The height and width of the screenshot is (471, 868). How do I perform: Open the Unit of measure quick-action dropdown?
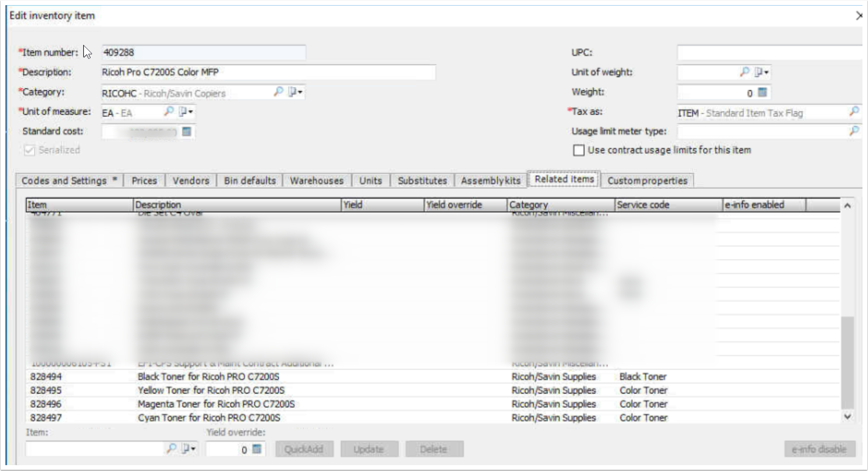tap(186, 111)
